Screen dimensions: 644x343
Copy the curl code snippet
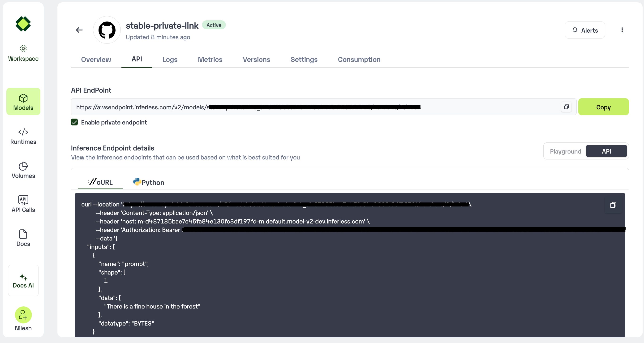coord(613,205)
